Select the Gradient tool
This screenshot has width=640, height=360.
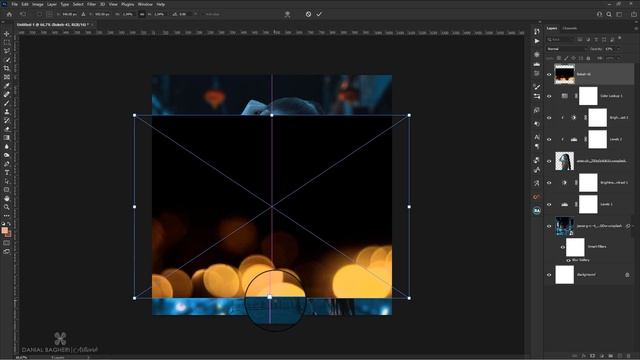coord(7,138)
